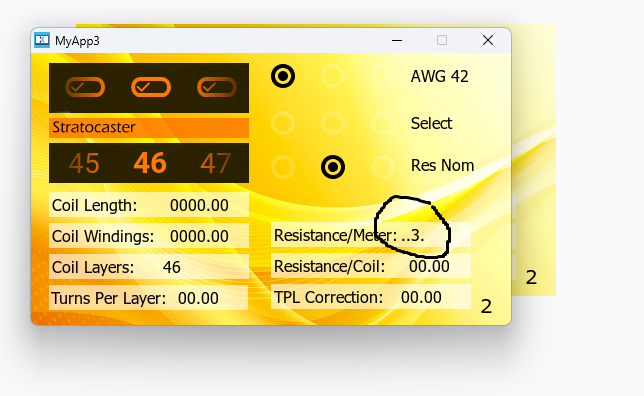Toggle the rightmost checkmark switch in the dark panel

click(x=216, y=87)
